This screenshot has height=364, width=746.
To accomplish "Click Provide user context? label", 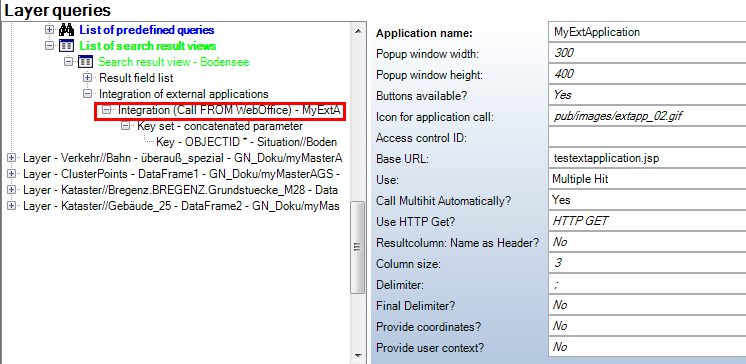I will [x=430, y=348].
